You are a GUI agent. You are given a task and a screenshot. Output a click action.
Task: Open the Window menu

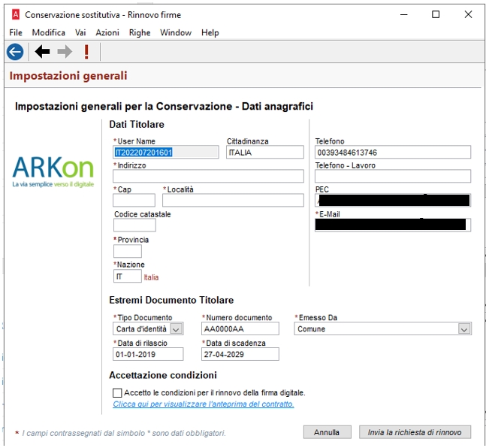[176, 32]
